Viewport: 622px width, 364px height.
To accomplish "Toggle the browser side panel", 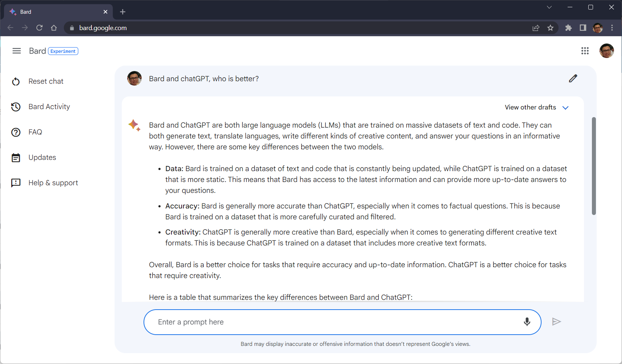I will coord(583,28).
